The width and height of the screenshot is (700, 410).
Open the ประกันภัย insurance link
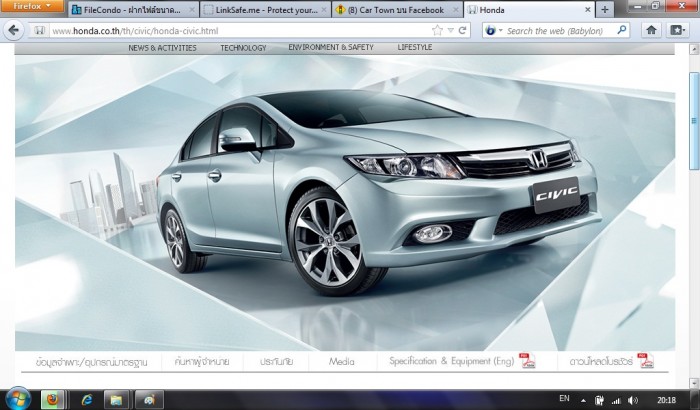point(276,361)
